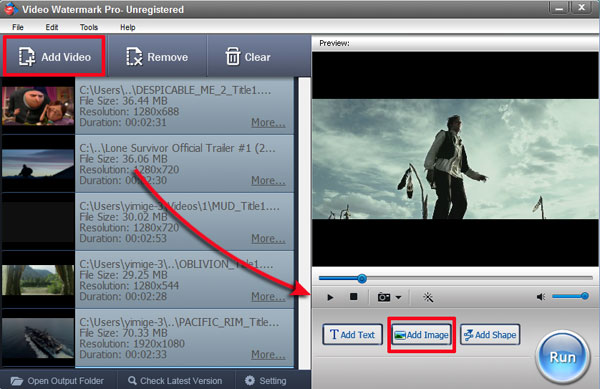Open More link for MUD_Title1 video

coord(268,239)
